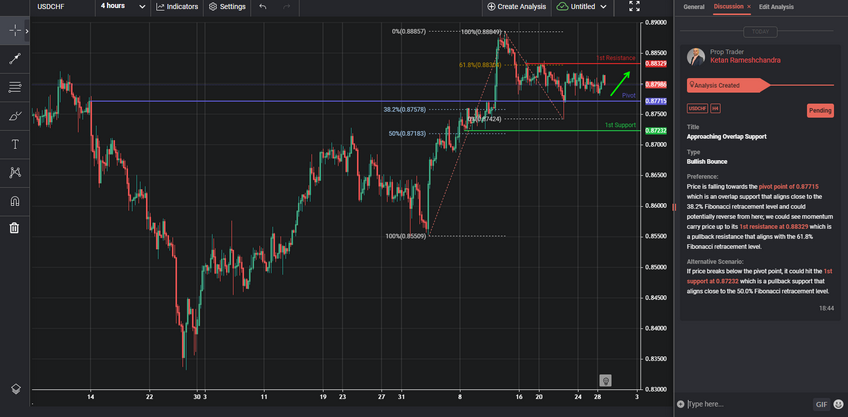848x417 pixels.
Task: Click the USDCHF symbol tag
Action: coord(697,109)
